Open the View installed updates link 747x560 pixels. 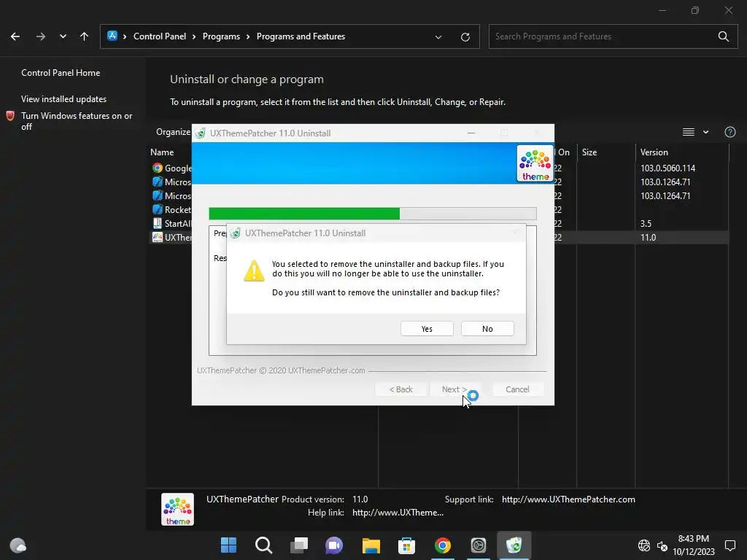[x=64, y=99]
